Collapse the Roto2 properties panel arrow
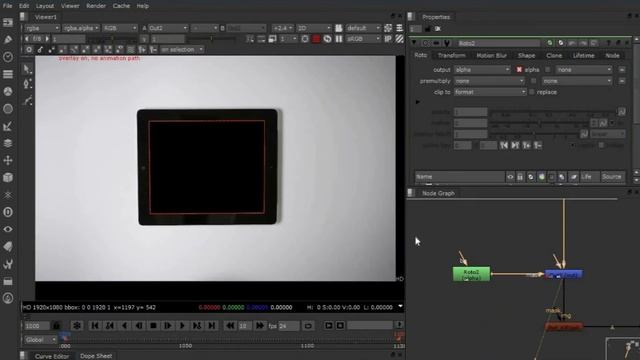The width and height of the screenshot is (640, 360). [x=414, y=43]
